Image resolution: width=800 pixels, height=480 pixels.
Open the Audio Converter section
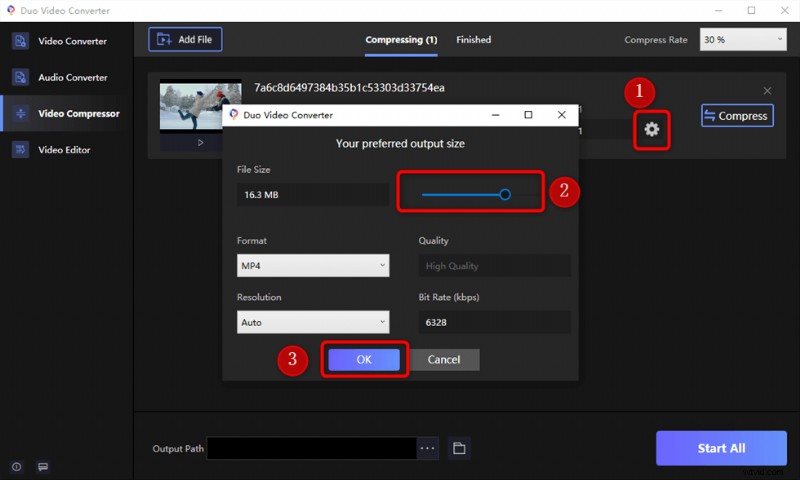click(66, 77)
